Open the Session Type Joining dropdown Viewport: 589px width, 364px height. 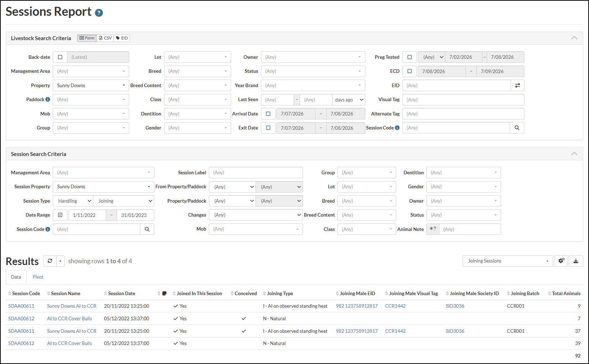pos(124,201)
